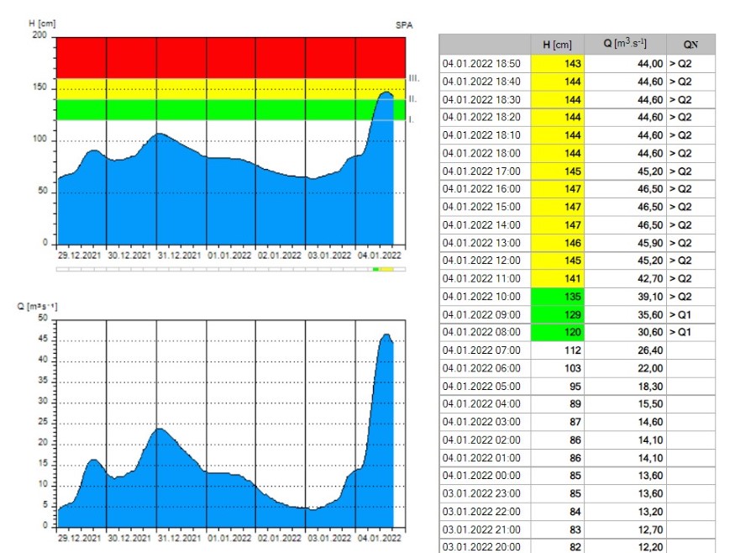756x553 pixels.
Task: Select the yellow 146 value at 13:00
Action: pyautogui.click(x=558, y=243)
